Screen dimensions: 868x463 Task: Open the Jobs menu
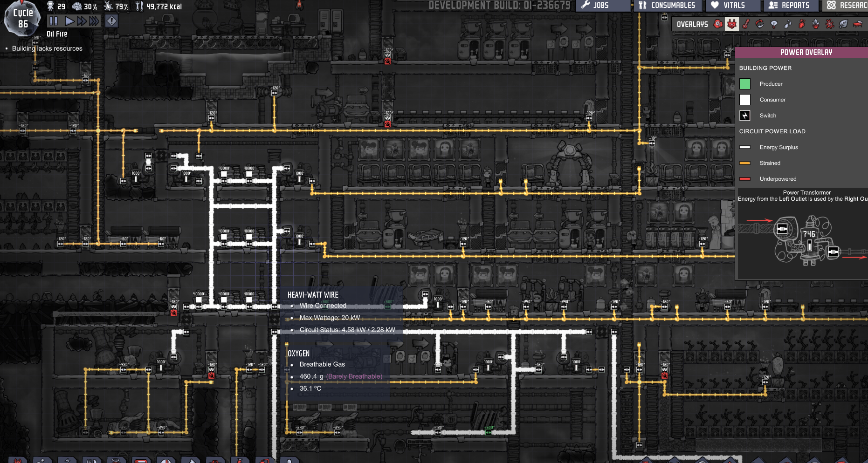click(x=604, y=6)
